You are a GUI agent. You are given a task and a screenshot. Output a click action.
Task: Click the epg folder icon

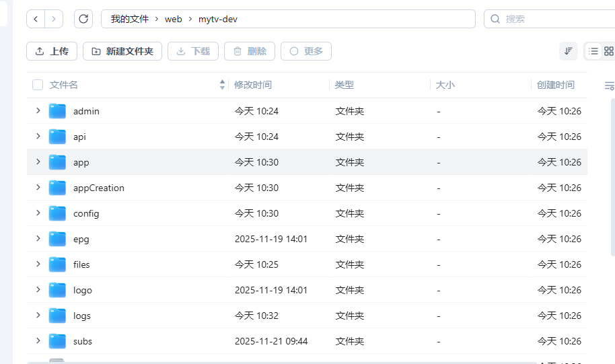[57, 238]
